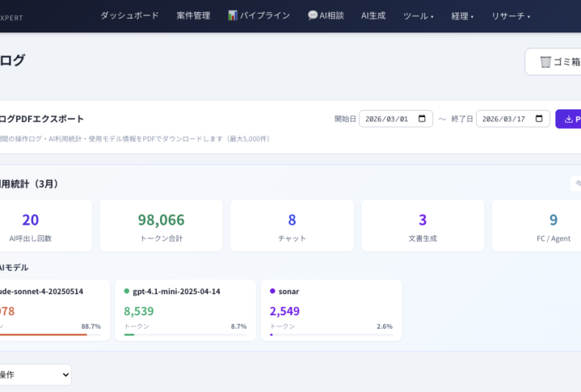Screen dimensions: 581x392
Task: Click the trash can icon in ゴミ箱 button
Action: [545, 62]
